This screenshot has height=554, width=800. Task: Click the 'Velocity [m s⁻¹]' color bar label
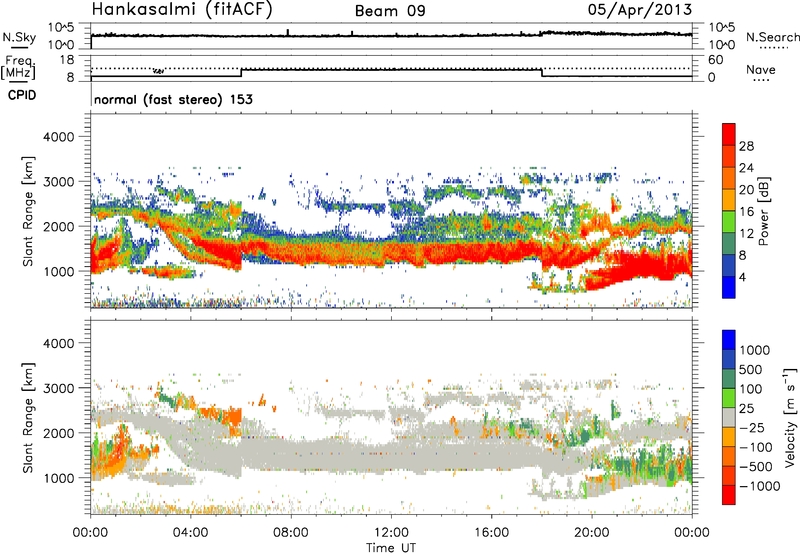tap(790, 417)
